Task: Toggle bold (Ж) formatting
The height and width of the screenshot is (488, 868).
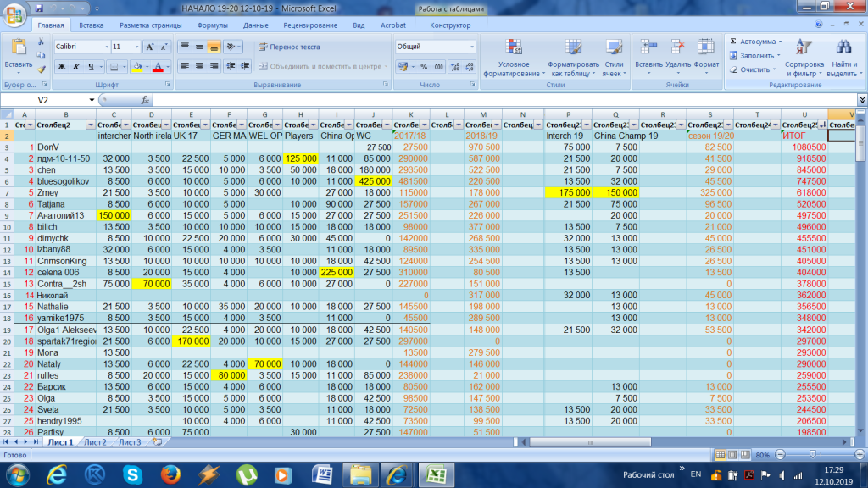Action: point(62,66)
